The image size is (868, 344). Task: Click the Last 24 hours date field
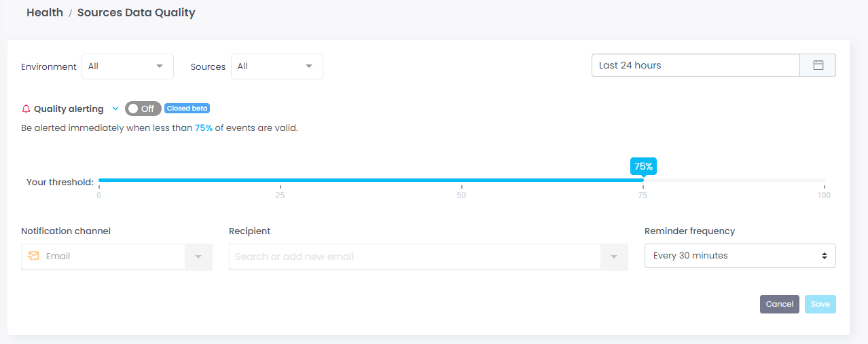[695, 65]
